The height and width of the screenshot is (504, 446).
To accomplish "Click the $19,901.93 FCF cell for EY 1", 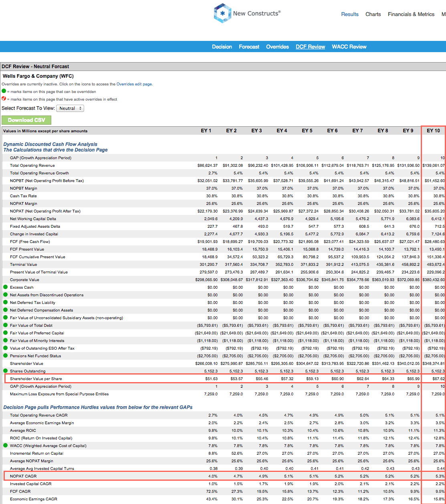I will 208,241.
